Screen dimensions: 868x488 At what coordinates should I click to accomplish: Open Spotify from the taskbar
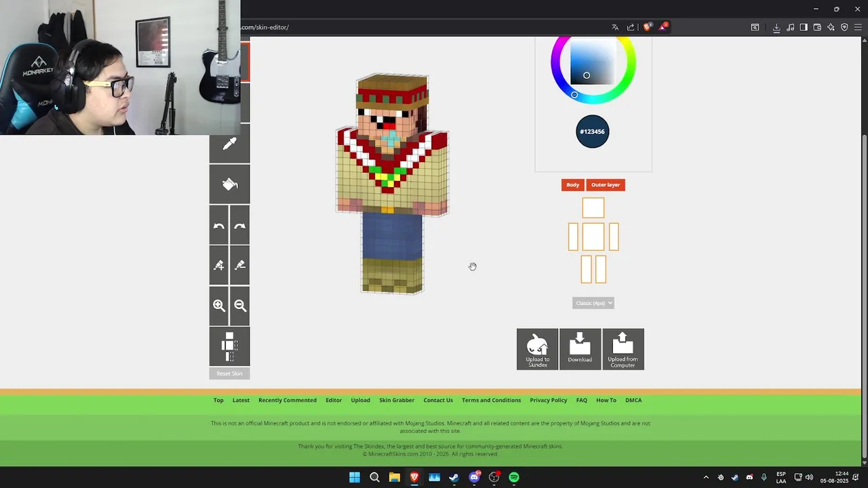point(514,477)
